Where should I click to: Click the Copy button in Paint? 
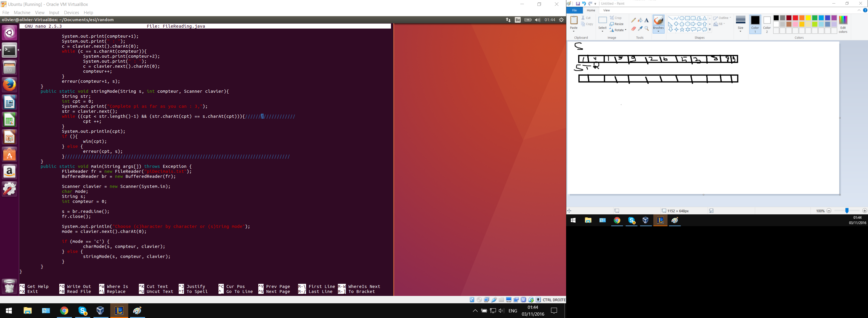587,24
